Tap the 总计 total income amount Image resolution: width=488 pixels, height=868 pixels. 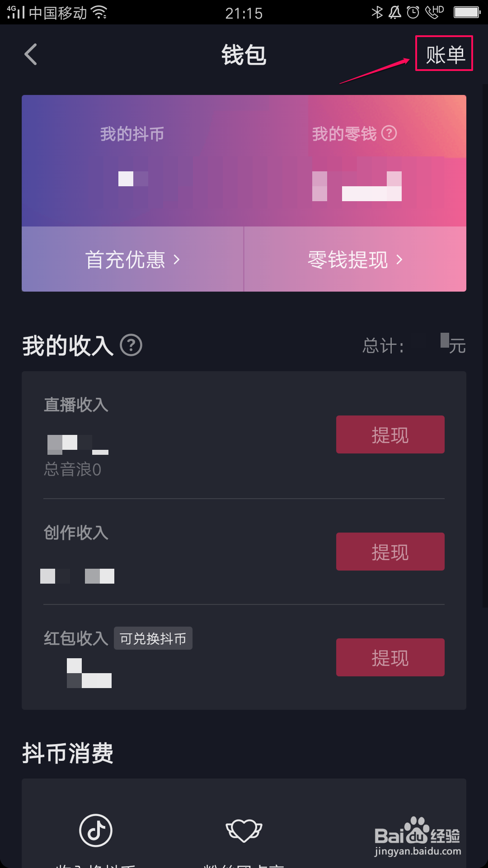453,344
